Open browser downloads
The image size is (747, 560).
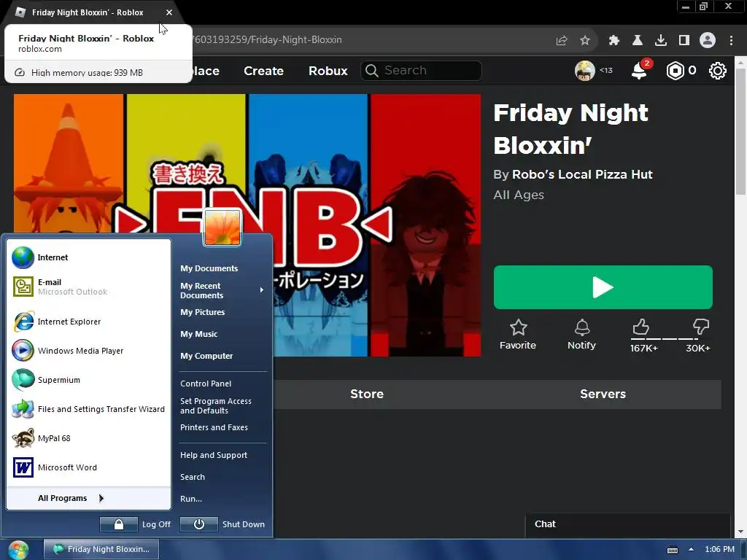[x=661, y=41]
